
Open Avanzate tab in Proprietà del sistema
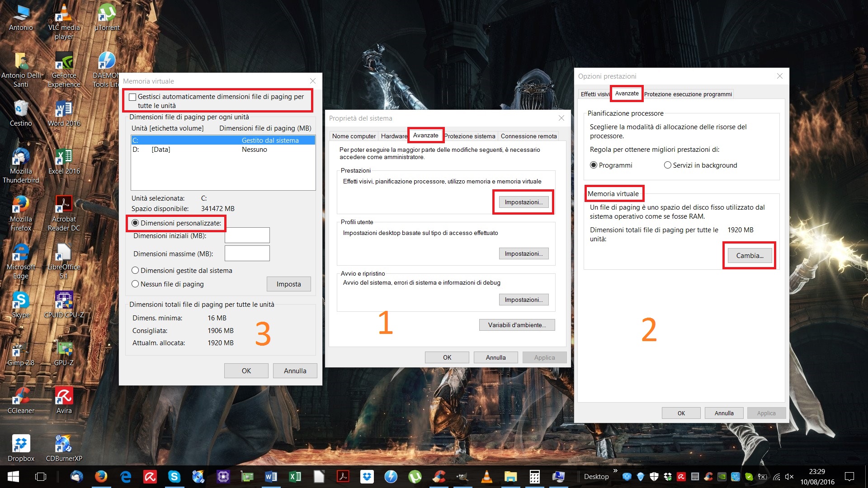tap(425, 135)
